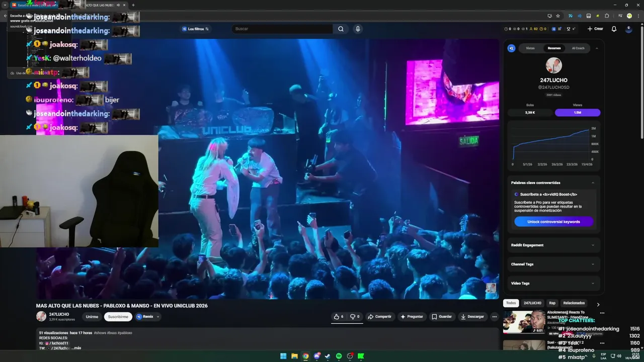
Task: Open Chrome extensions puzzle icon
Action: click(x=607, y=16)
